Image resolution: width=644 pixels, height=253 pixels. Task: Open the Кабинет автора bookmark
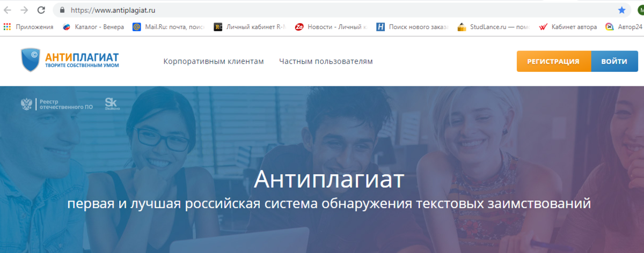tap(568, 26)
